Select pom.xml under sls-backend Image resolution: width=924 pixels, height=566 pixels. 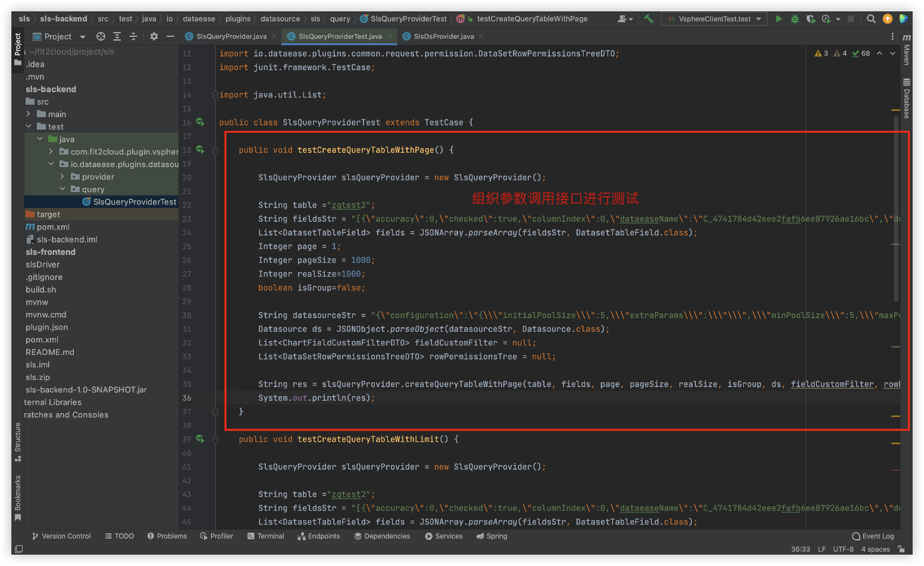click(x=53, y=227)
